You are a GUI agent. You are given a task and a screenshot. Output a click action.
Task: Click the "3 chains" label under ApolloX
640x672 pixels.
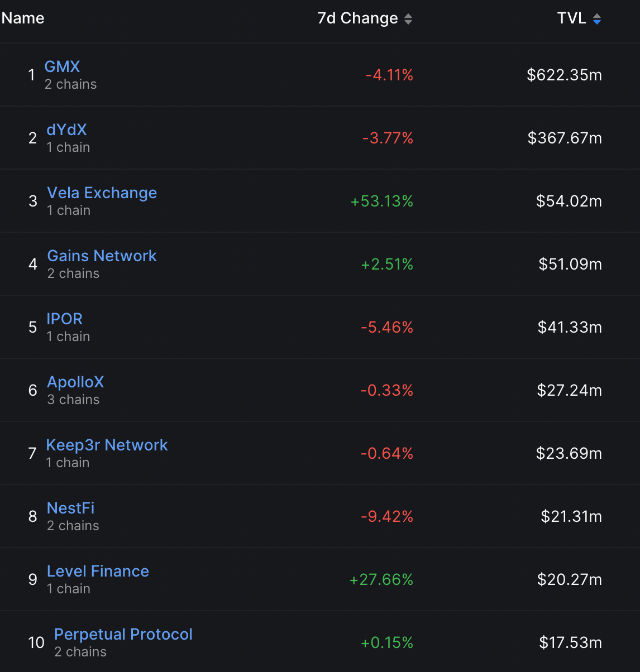tap(73, 400)
